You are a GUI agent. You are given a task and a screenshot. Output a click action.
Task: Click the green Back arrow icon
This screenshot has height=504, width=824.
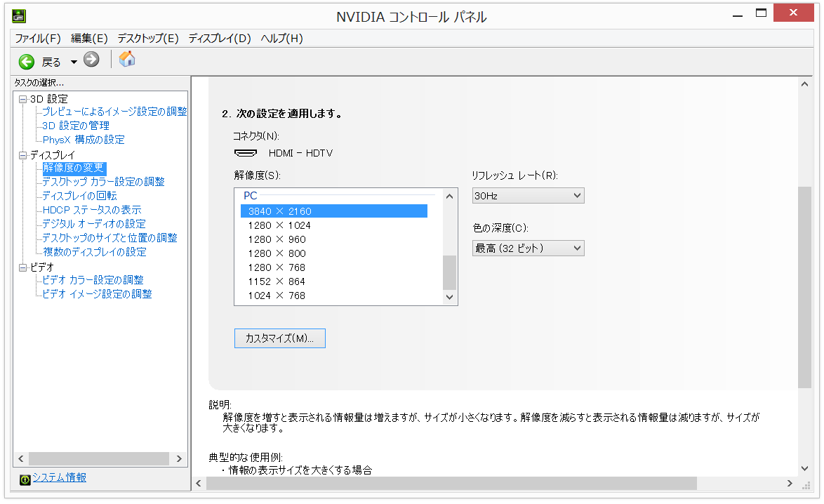[x=26, y=62]
